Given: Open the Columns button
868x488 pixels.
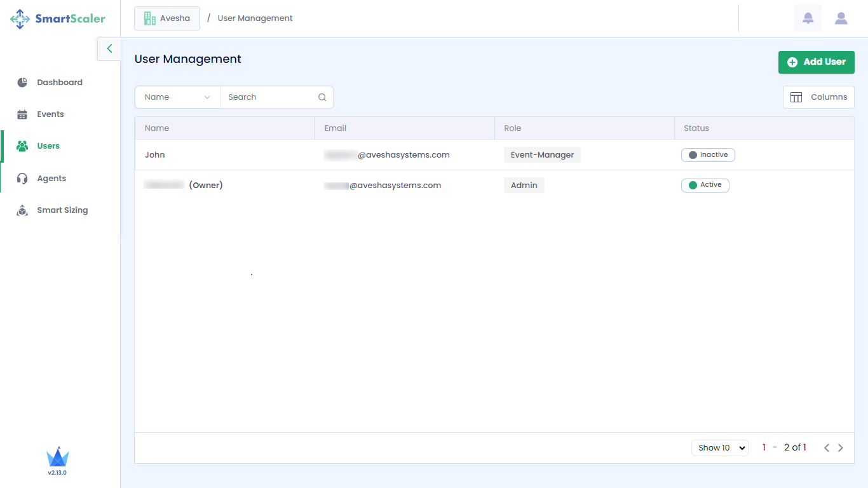Looking at the screenshot, I should click(818, 97).
